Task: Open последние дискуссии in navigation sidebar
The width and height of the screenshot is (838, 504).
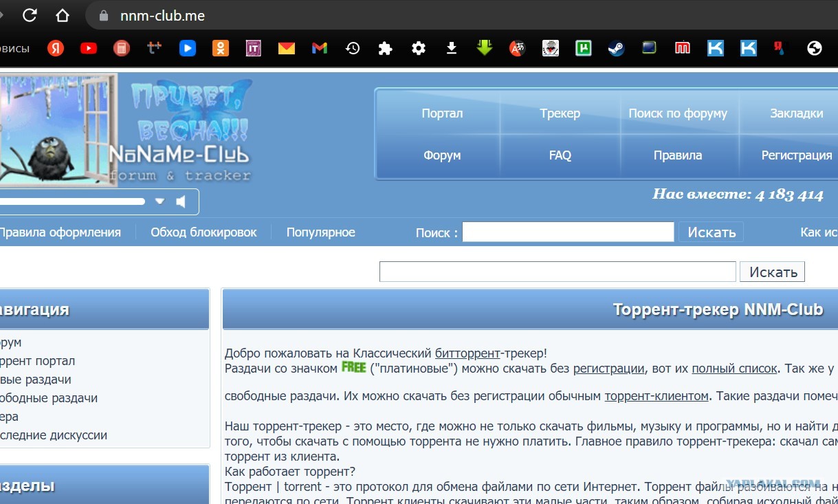Action: (x=54, y=435)
